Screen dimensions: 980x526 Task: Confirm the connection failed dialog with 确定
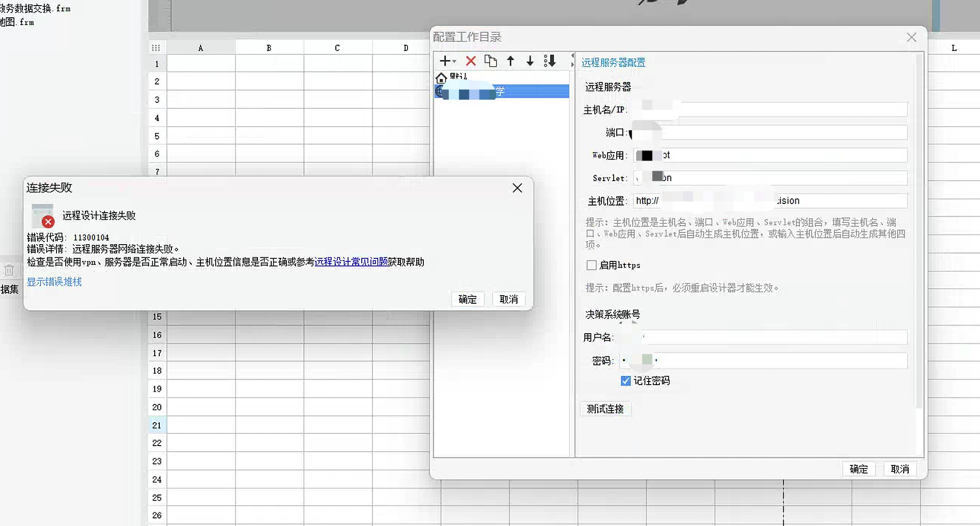(x=468, y=299)
